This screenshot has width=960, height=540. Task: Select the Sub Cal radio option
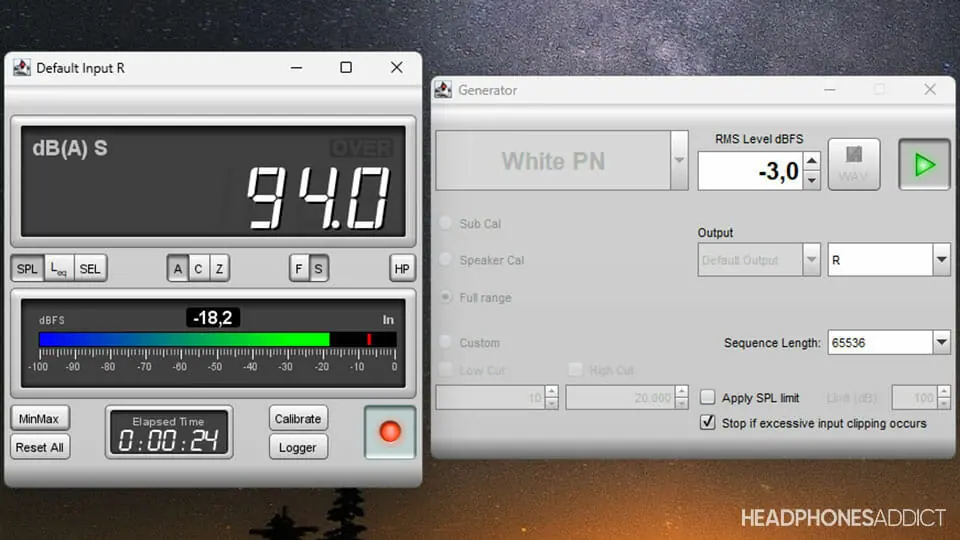[x=446, y=223]
